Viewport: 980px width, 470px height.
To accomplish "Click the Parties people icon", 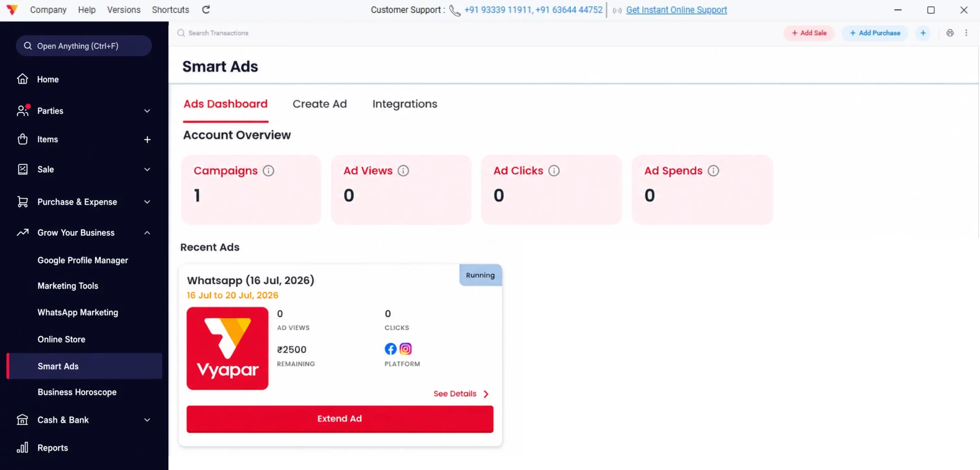I will pyautogui.click(x=23, y=111).
